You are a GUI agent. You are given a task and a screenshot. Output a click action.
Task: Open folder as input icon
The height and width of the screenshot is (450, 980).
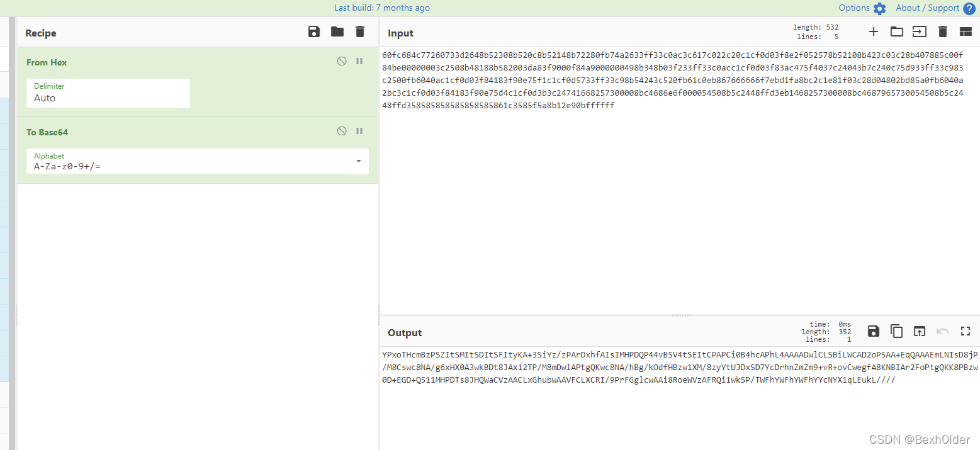(897, 31)
